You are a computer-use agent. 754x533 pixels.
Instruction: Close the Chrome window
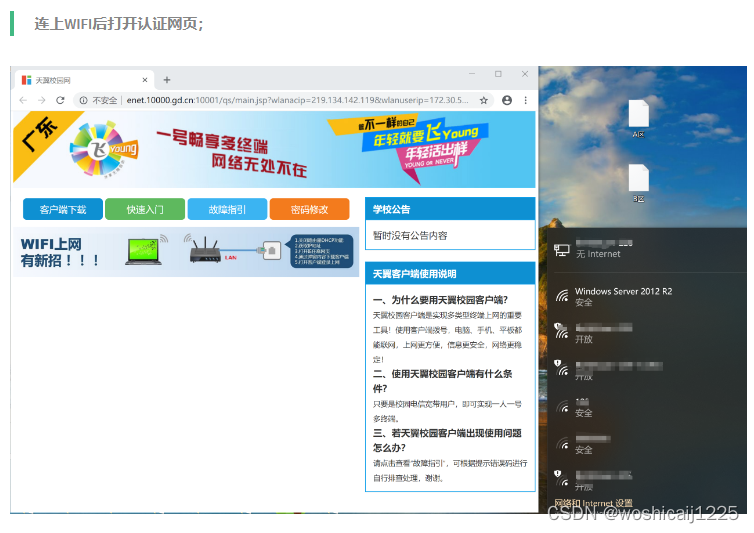525,74
